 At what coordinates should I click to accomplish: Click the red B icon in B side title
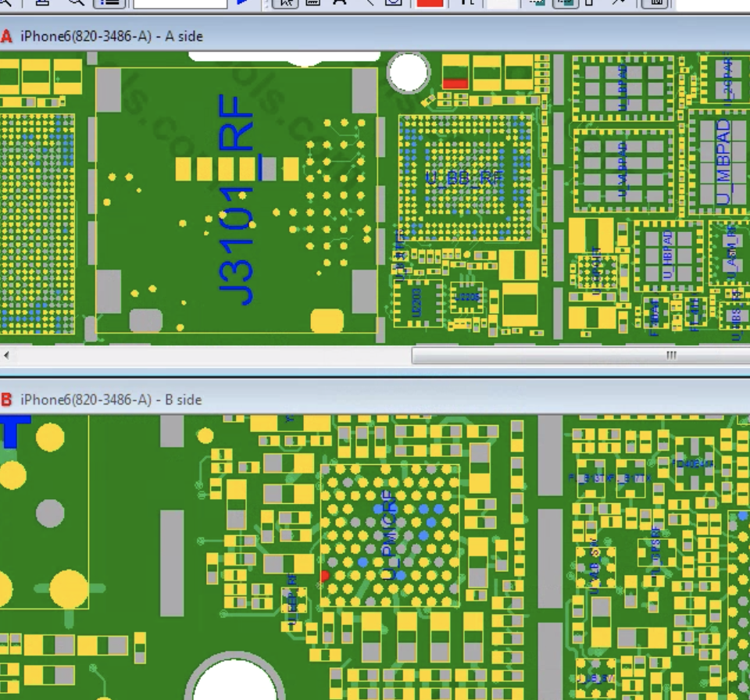click(x=6, y=399)
